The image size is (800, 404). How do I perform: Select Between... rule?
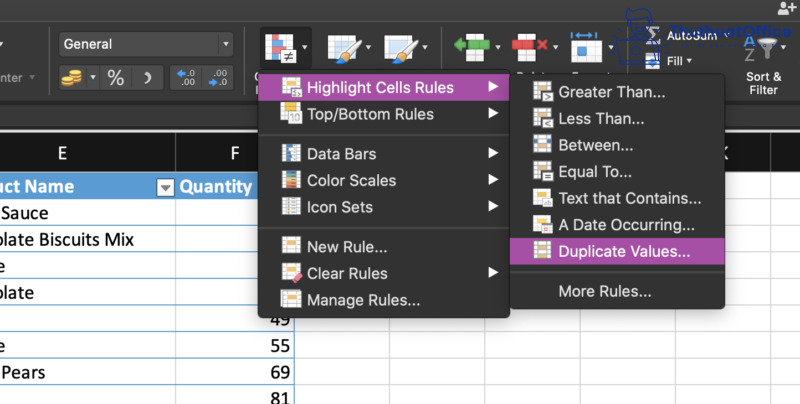tap(617, 145)
